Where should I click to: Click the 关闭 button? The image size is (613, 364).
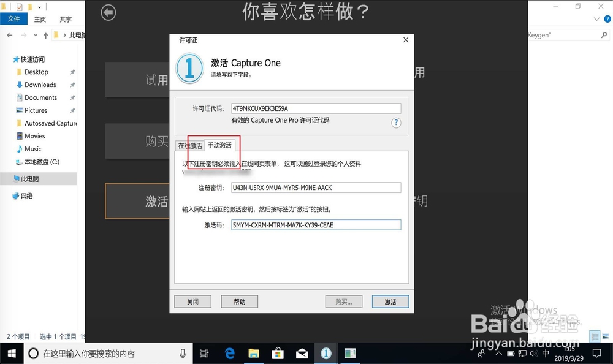tap(192, 302)
